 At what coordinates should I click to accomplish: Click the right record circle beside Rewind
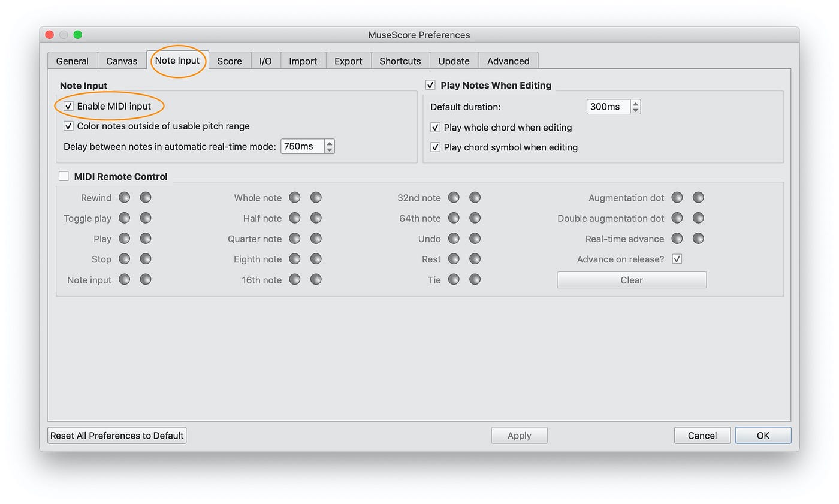coord(146,197)
